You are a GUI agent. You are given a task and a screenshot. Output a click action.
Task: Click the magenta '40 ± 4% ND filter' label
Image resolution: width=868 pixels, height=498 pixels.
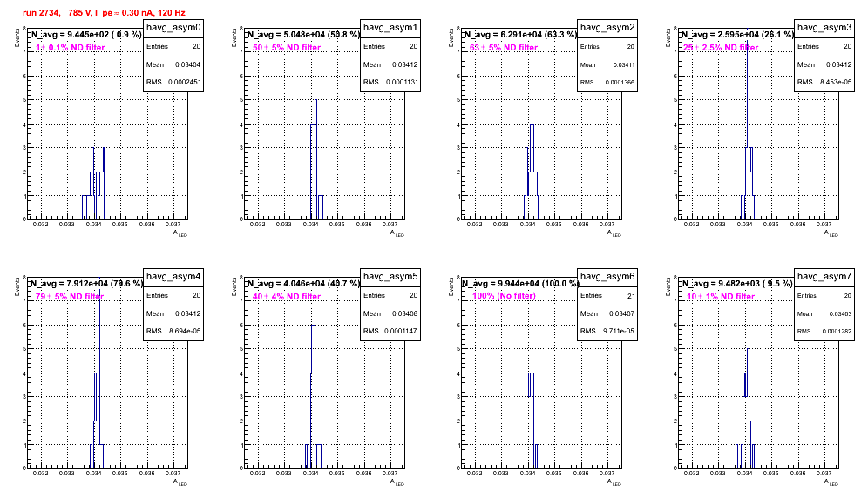pyautogui.click(x=287, y=297)
